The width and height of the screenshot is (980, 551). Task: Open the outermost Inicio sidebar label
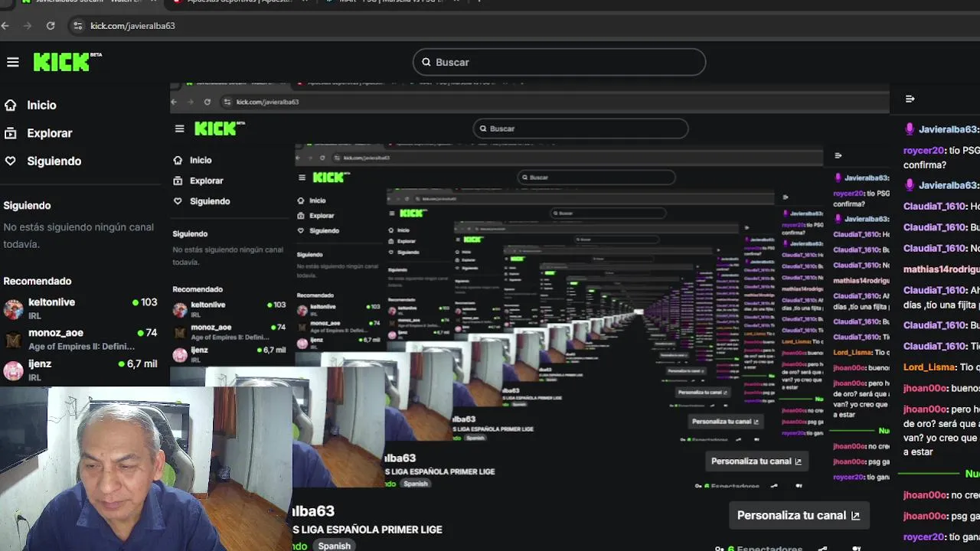tap(41, 105)
